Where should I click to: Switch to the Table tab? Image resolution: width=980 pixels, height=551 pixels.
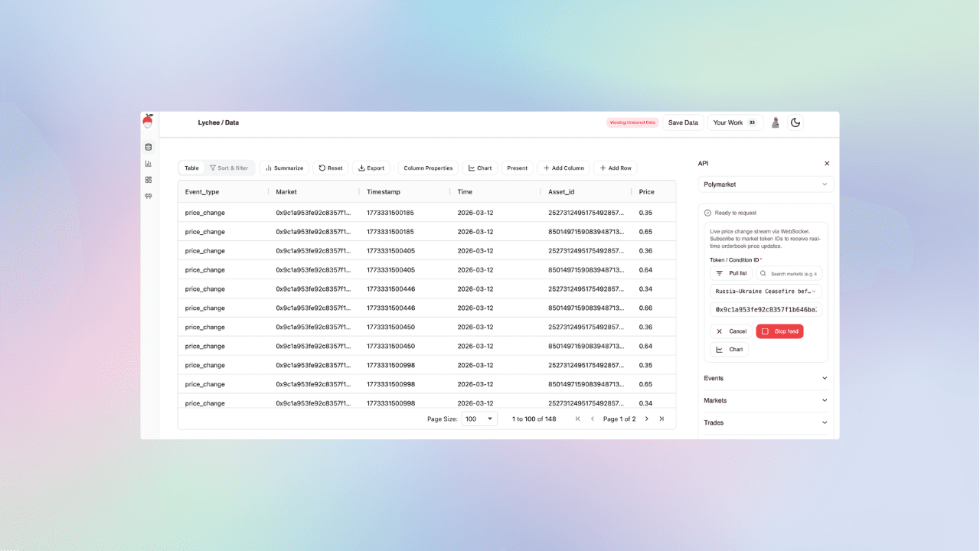tap(191, 168)
